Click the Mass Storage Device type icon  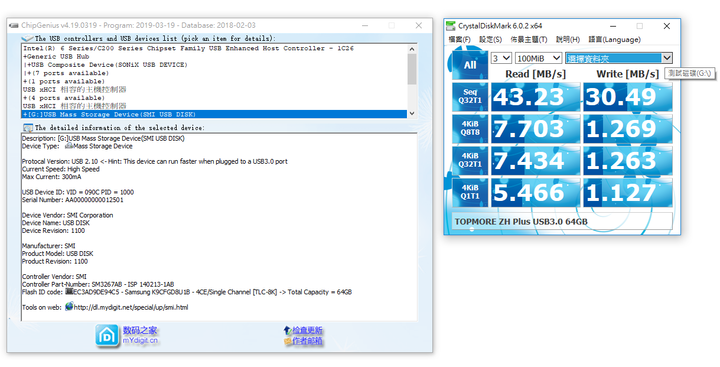click(x=69, y=146)
